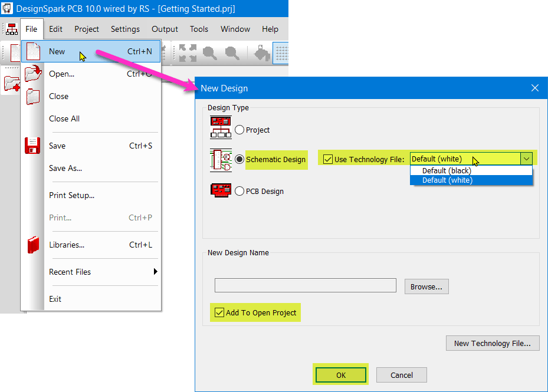Image resolution: width=548 pixels, height=392 pixels.
Task: Open the Output menu
Action: point(165,29)
